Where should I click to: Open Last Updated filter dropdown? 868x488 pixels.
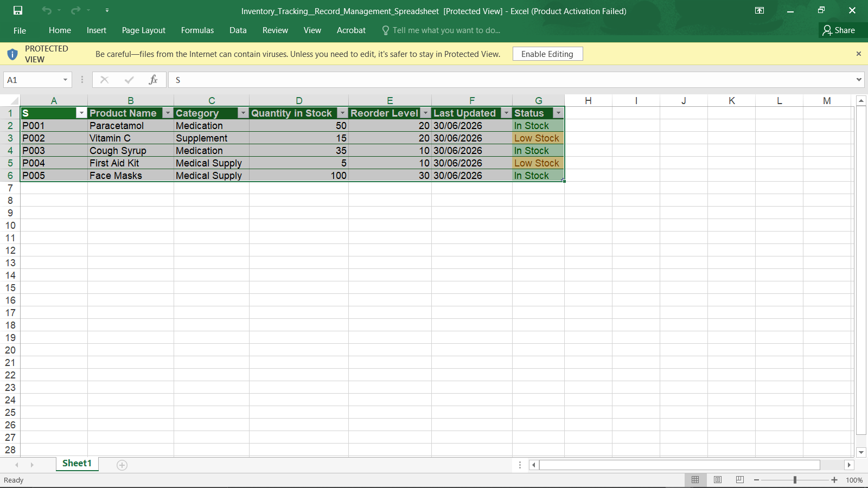tap(506, 113)
